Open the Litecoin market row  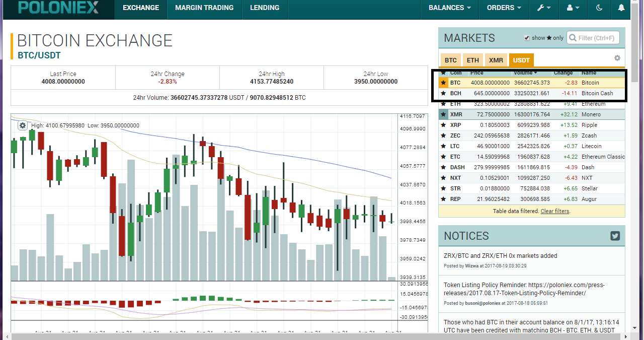pyautogui.click(x=532, y=146)
